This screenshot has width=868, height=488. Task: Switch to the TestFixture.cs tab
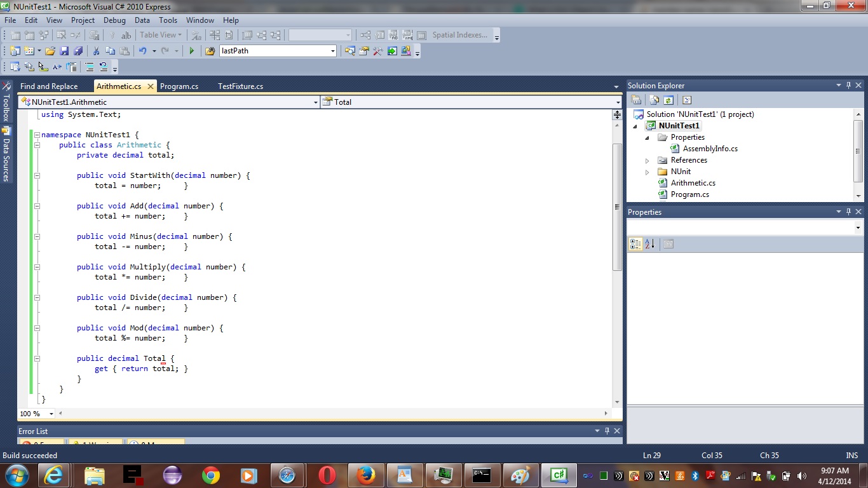pos(240,86)
